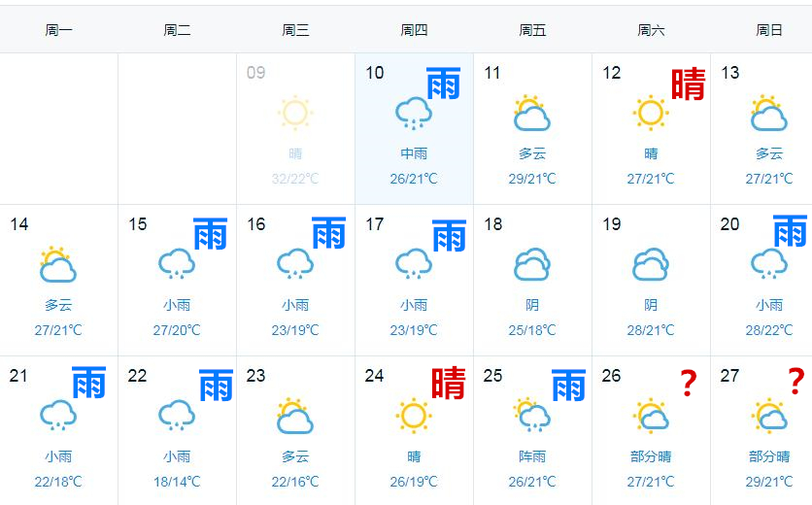Click the cloudy icon on day 11
The image size is (812, 505).
(x=532, y=113)
